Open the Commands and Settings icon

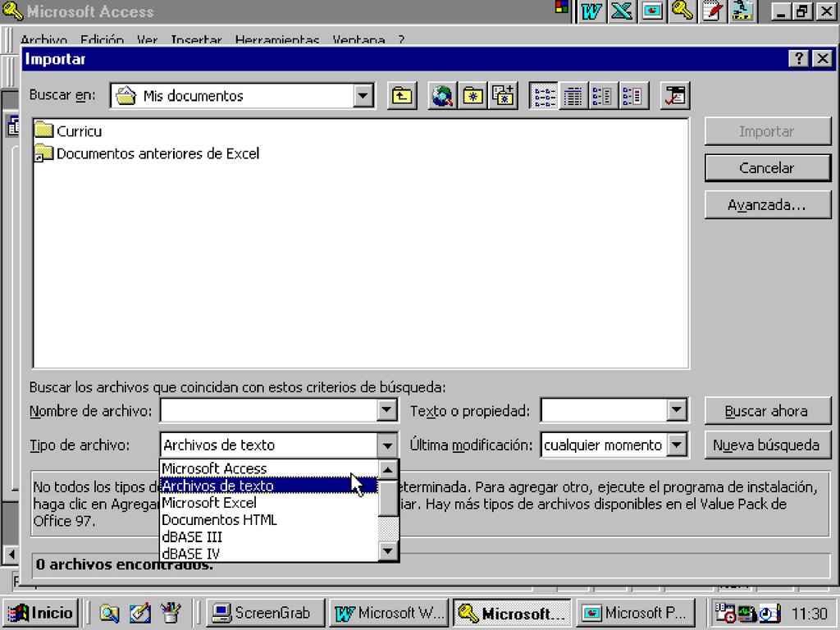click(675, 96)
